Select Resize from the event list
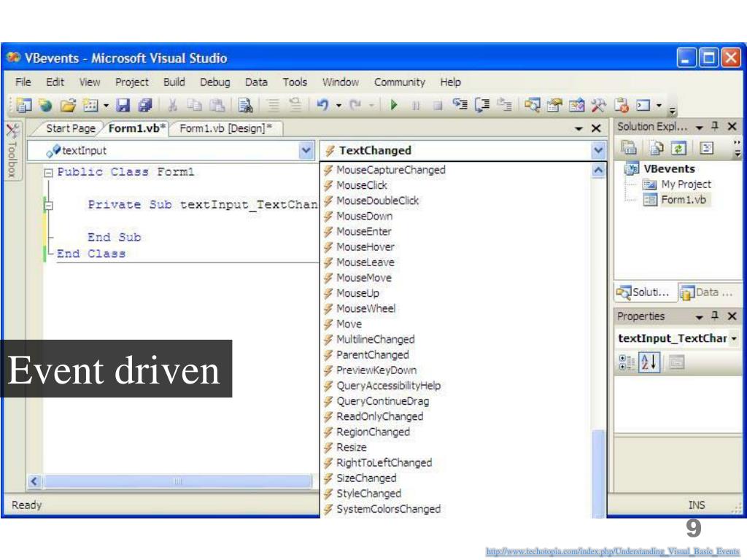The height and width of the screenshot is (560, 747). click(x=352, y=448)
